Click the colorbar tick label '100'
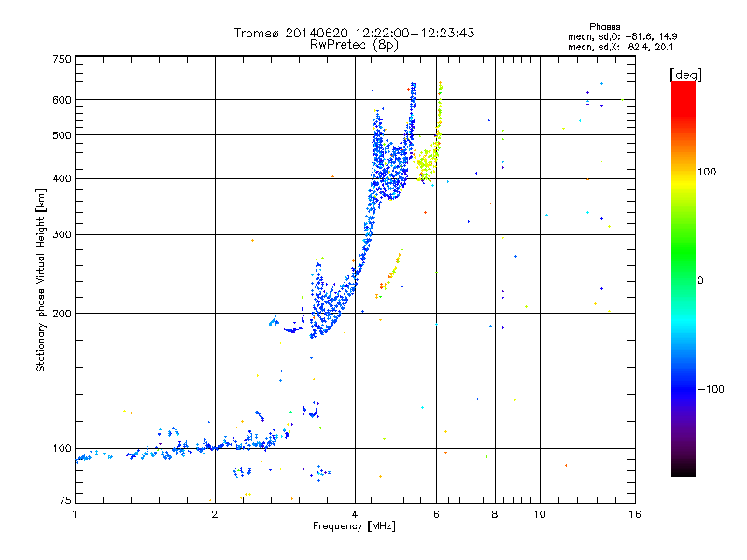 [x=707, y=172]
